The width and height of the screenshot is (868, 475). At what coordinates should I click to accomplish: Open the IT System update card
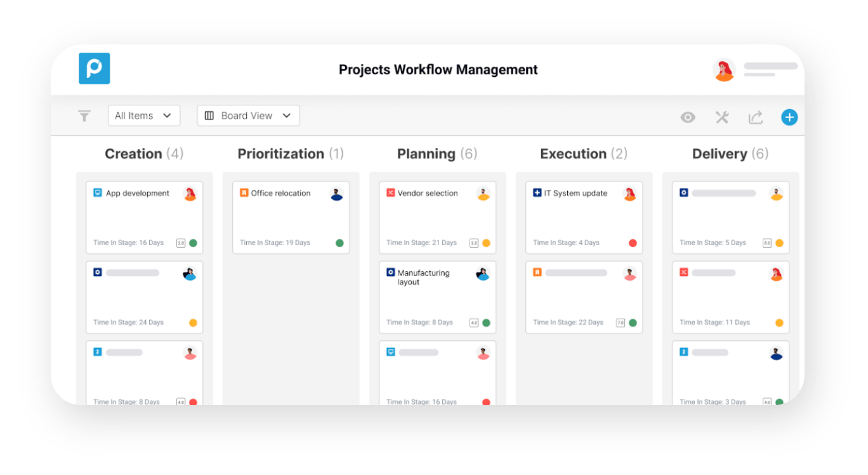tap(584, 218)
